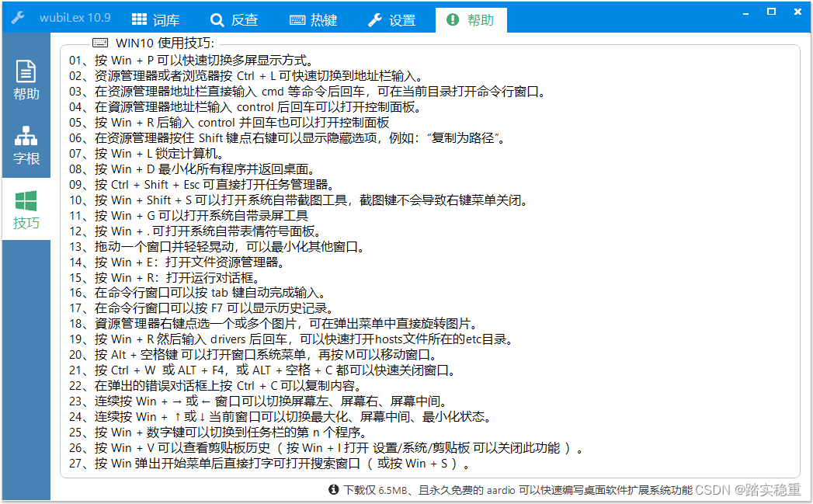Click tip 15 about Win + R run dialog
The image size is (813, 504).
point(165,278)
